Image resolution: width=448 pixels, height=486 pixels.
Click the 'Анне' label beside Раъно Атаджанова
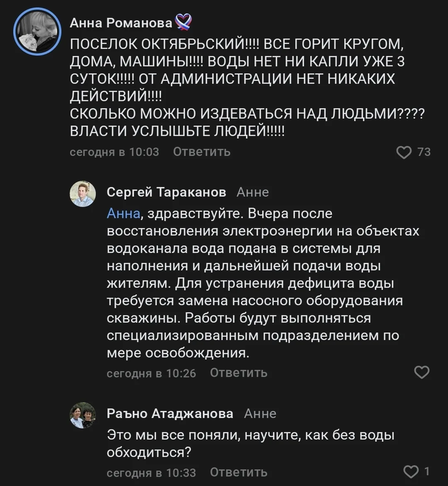coord(260,414)
